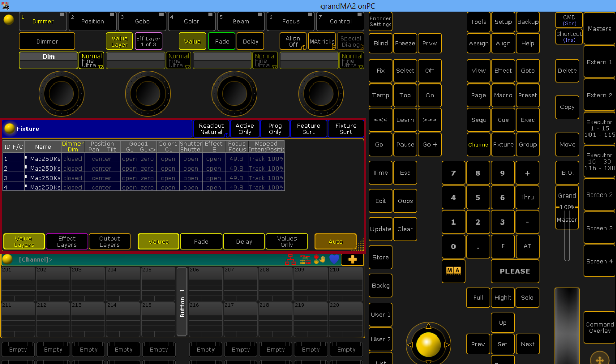Toggle the Value Layer button
This screenshot has width=616, height=364.
point(119,41)
